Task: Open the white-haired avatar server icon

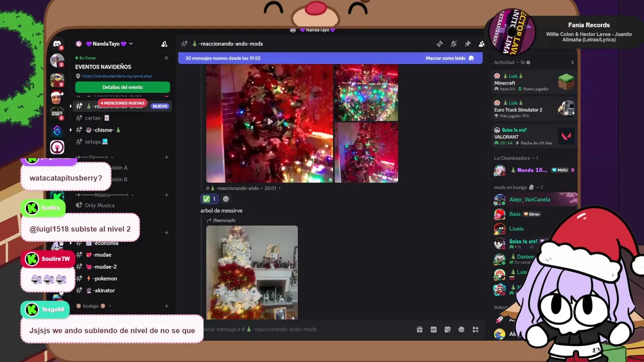Action: coord(57,61)
